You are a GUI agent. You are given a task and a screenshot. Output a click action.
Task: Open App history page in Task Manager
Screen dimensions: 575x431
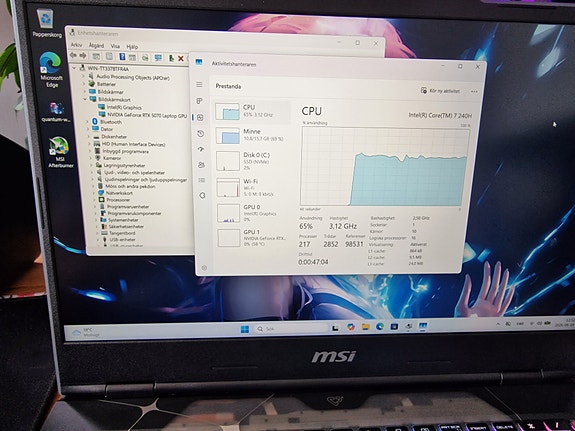[x=200, y=134]
